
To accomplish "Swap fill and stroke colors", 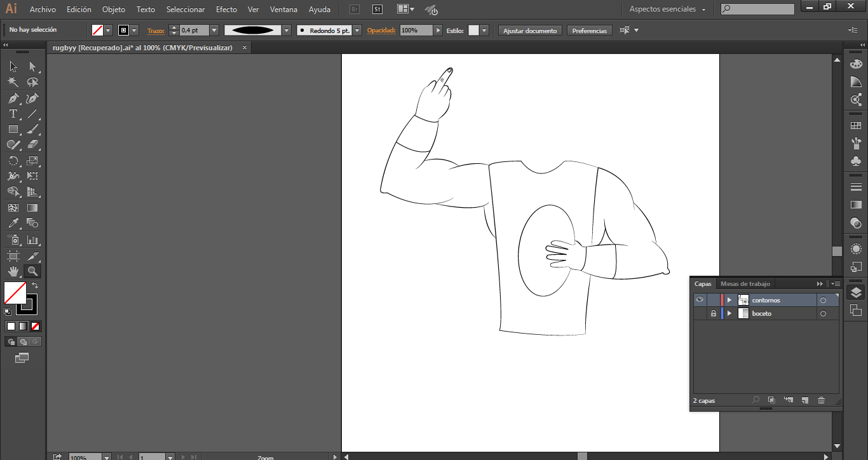I will point(35,286).
